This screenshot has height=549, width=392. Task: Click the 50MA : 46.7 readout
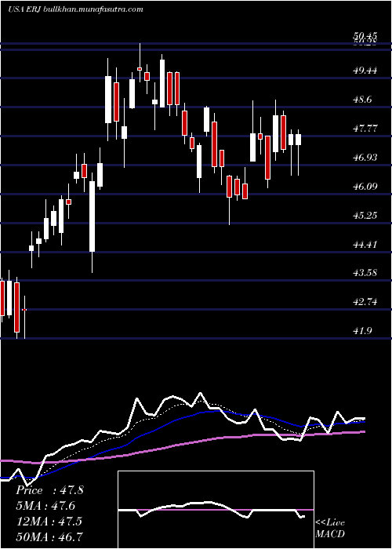click(49, 536)
